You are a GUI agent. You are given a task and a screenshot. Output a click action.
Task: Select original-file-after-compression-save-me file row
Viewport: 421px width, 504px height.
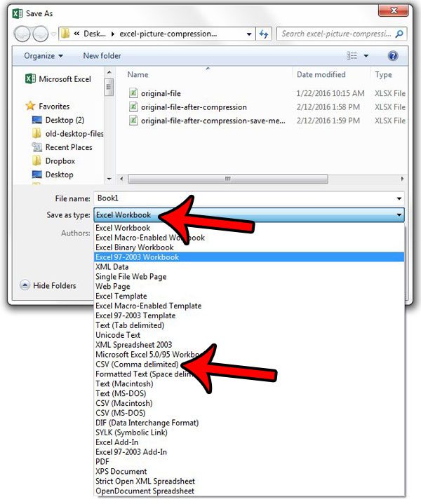267,121
